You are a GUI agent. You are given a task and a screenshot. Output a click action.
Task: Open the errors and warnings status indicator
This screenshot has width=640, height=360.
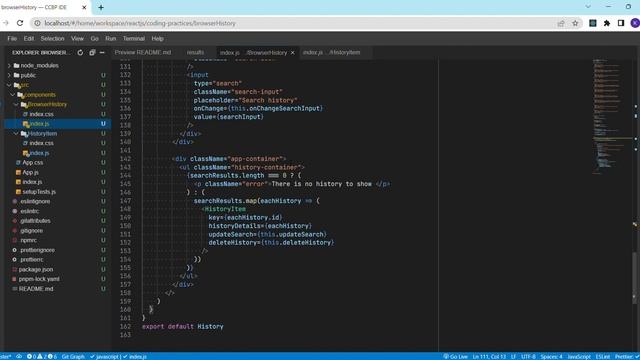(x=42, y=356)
